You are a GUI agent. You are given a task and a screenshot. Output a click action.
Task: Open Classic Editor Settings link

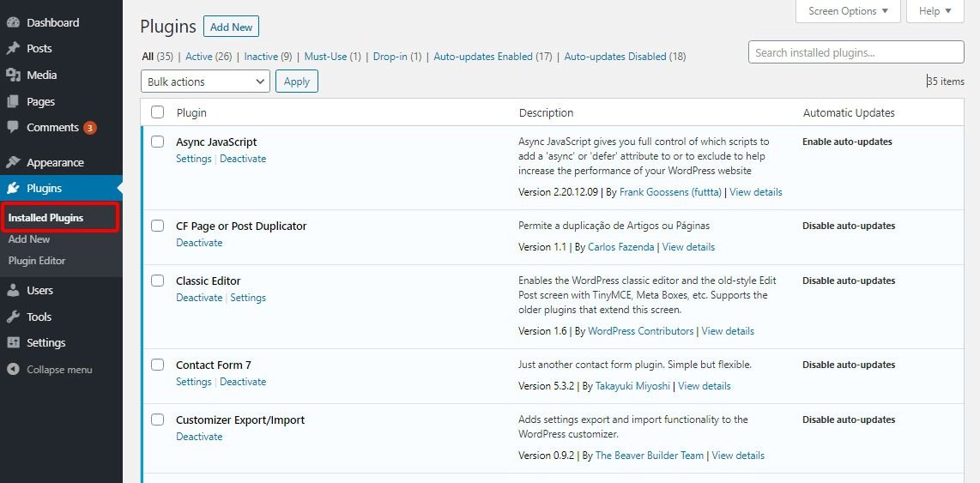pos(248,298)
